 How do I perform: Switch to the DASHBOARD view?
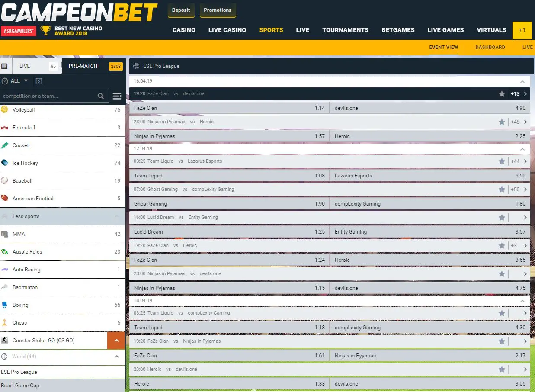(x=490, y=47)
